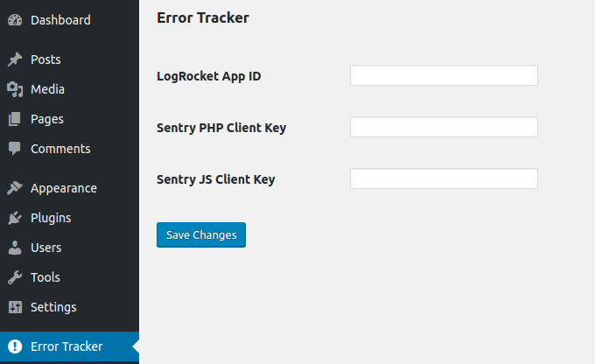Click the Appearance paintbrush icon
The height and width of the screenshot is (364, 595).
pyautogui.click(x=15, y=188)
